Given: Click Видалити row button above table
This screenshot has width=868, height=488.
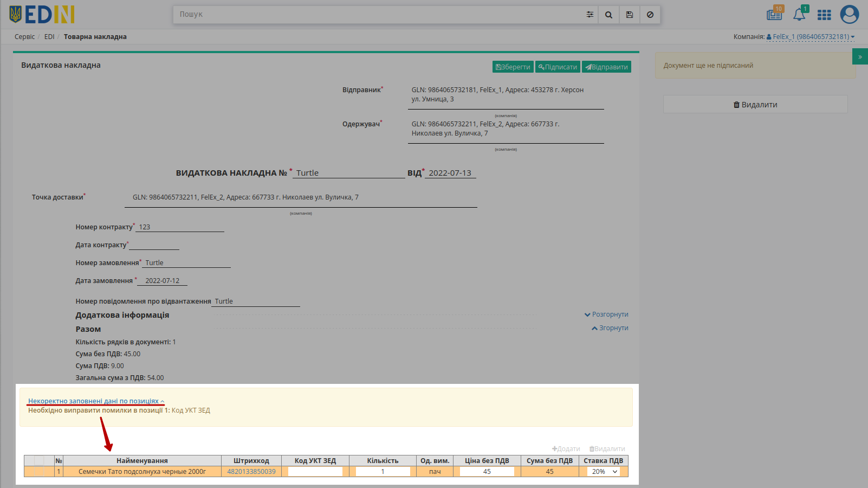Looking at the screenshot, I should [x=607, y=449].
